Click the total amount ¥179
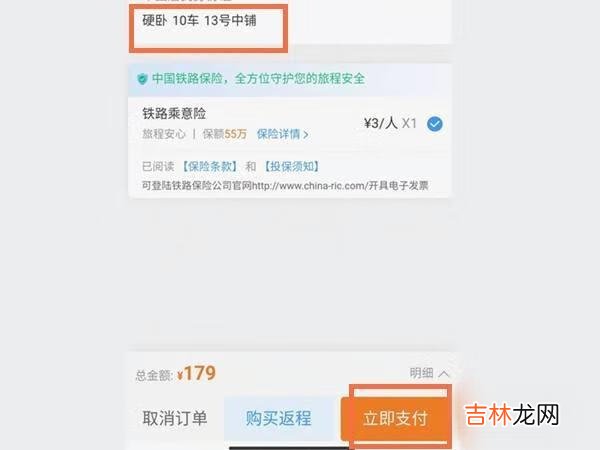 (x=197, y=373)
